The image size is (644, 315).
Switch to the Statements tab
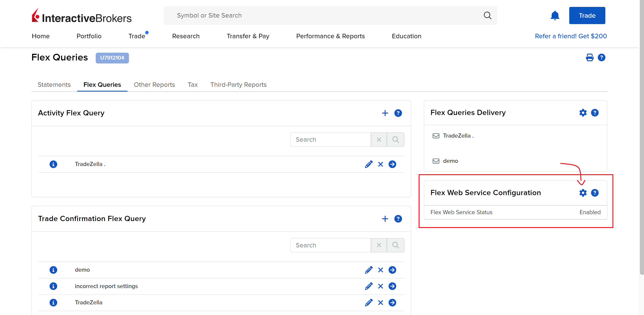coord(54,85)
